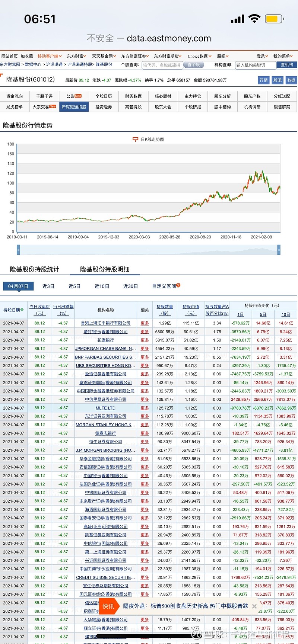Open the 公告 tab
The image size is (298, 644).
(x=74, y=96)
